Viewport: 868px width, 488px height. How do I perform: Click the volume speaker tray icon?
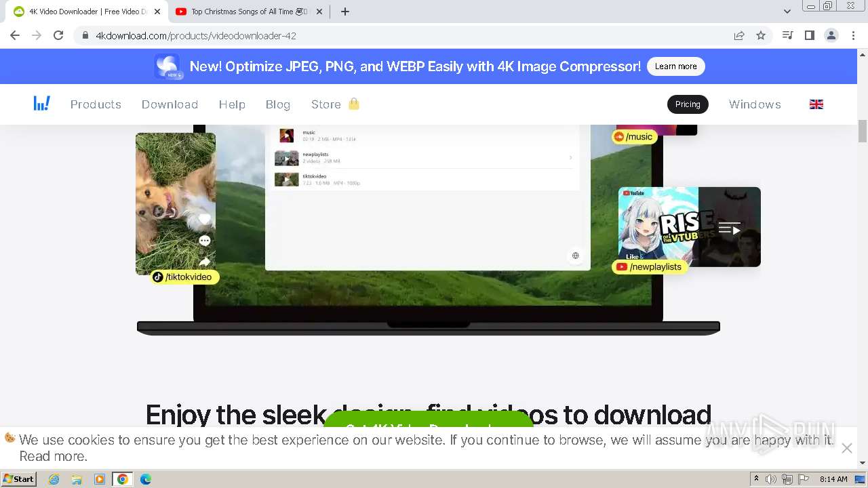771,479
